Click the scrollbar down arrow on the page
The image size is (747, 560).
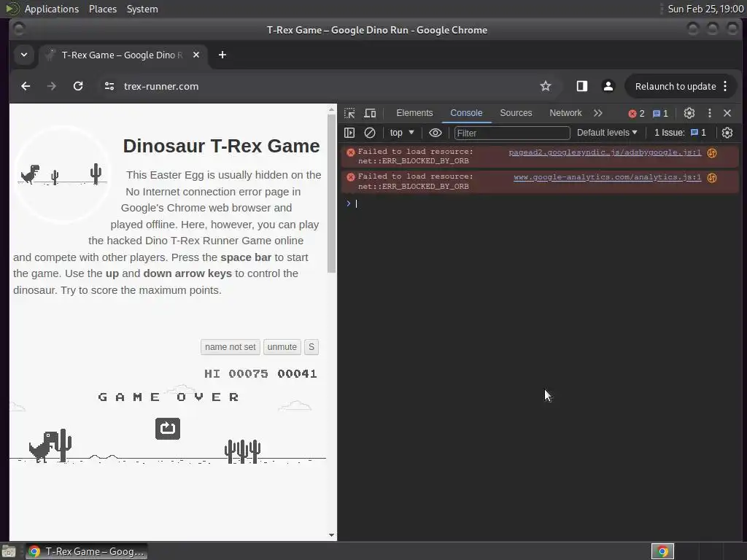[x=332, y=535]
